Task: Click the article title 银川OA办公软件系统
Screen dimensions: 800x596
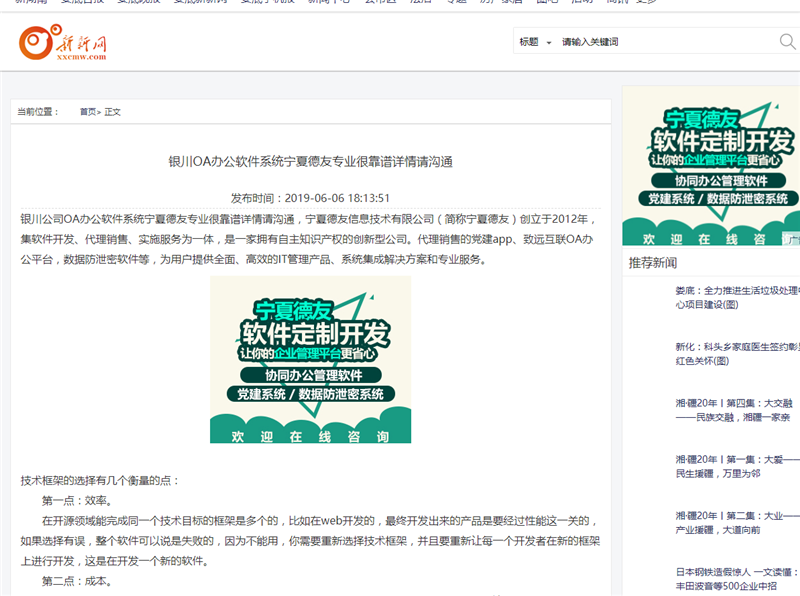Action: (311, 162)
